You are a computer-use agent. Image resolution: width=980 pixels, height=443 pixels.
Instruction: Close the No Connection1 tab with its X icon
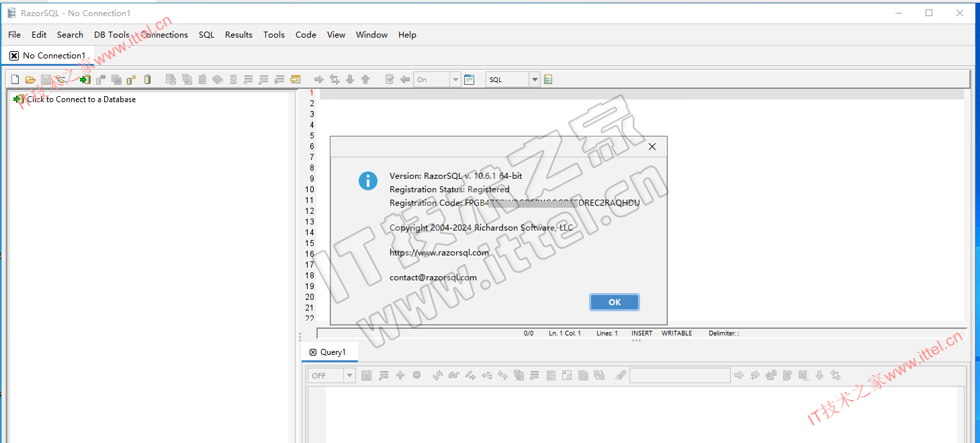pos(14,56)
